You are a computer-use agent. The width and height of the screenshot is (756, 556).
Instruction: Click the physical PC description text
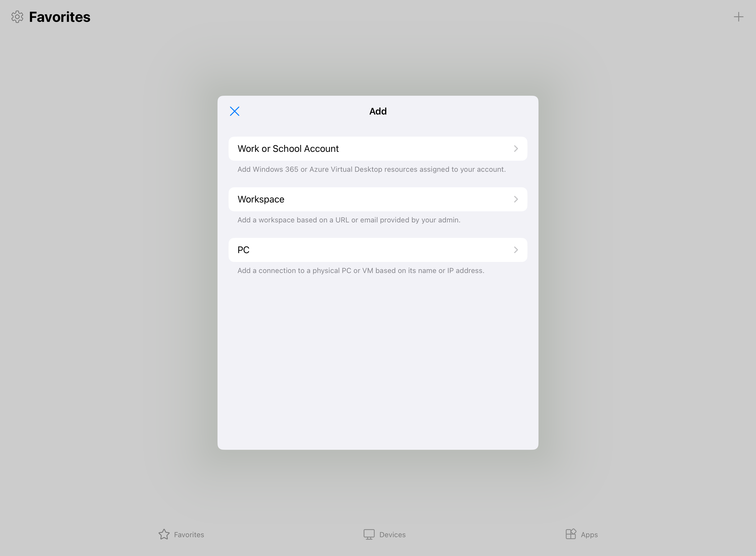(361, 271)
